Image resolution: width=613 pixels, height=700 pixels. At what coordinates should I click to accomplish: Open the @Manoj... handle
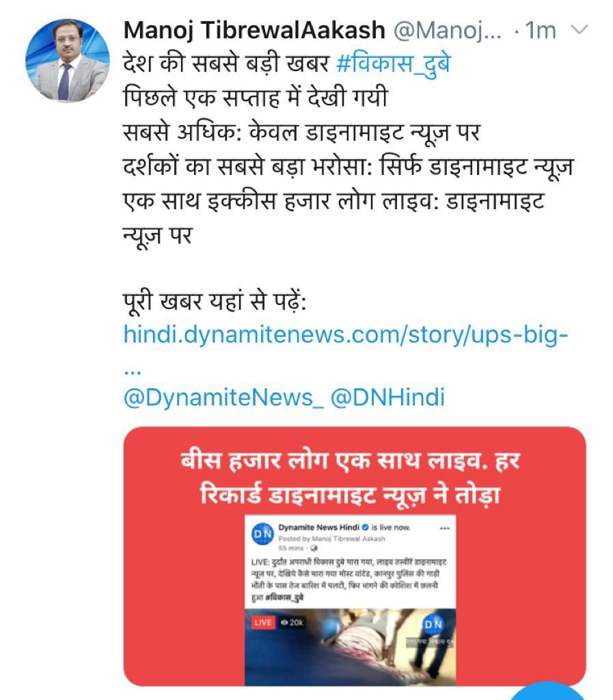click(x=448, y=30)
